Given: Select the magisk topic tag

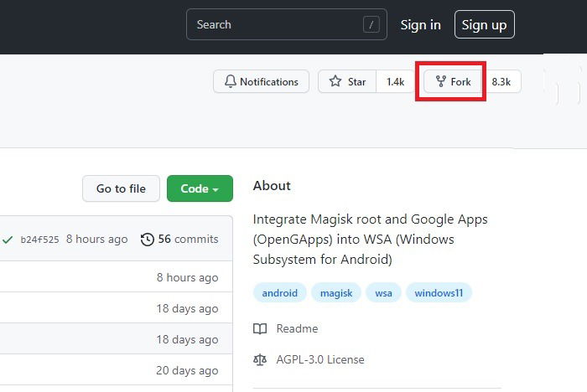Looking at the screenshot, I should 336,293.
